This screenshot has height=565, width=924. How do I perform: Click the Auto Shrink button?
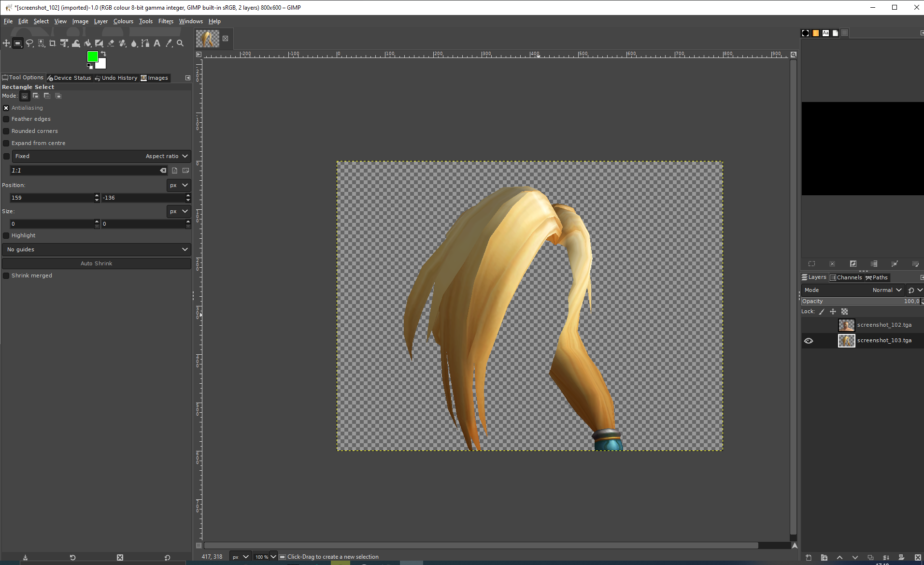coord(97,263)
